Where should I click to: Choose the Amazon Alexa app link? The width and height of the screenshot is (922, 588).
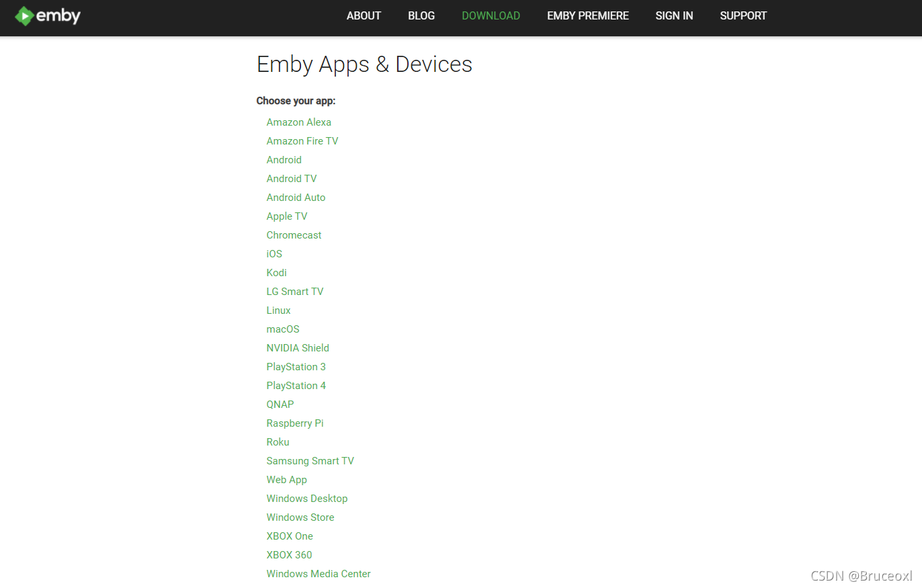(299, 122)
